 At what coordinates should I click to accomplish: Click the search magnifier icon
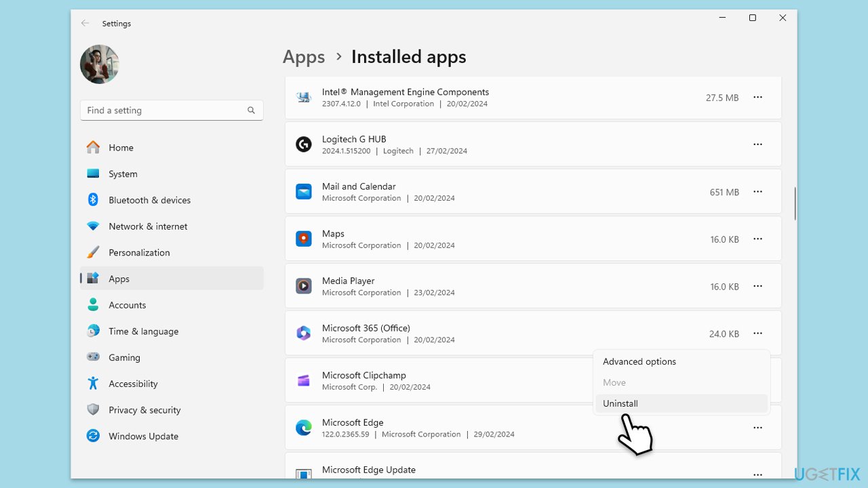tap(251, 110)
